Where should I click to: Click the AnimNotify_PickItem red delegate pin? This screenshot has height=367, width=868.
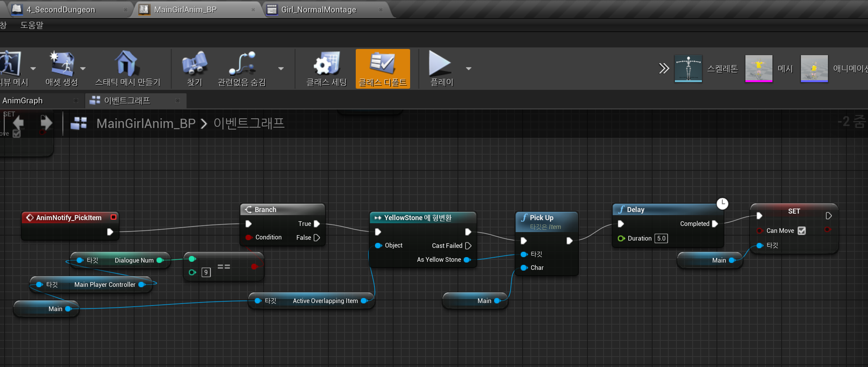point(113,217)
